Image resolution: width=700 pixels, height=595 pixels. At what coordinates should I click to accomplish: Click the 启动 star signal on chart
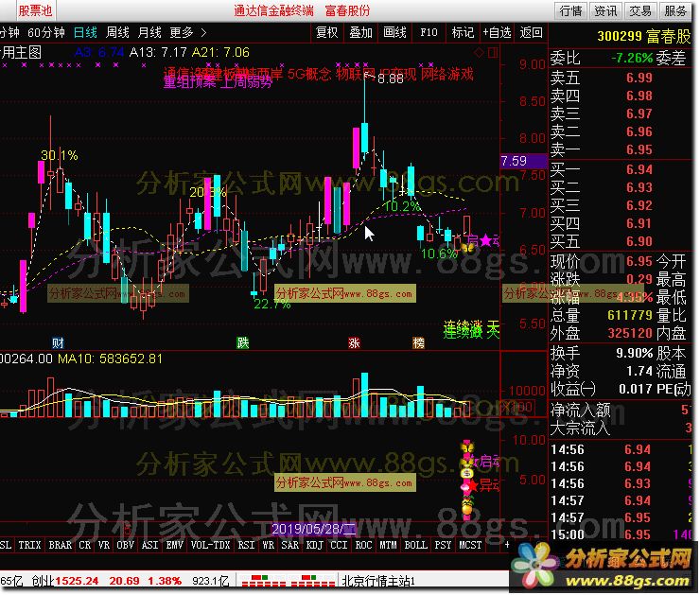pos(483,240)
